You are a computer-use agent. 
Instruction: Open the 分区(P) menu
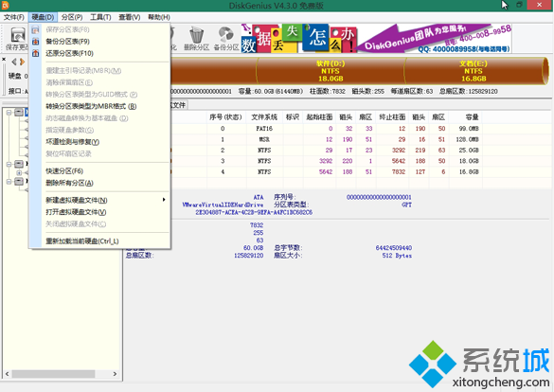(x=72, y=17)
